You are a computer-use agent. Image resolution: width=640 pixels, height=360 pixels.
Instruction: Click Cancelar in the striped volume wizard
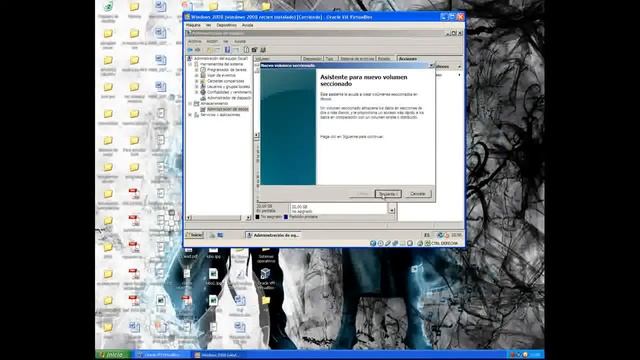click(x=418, y=194)
